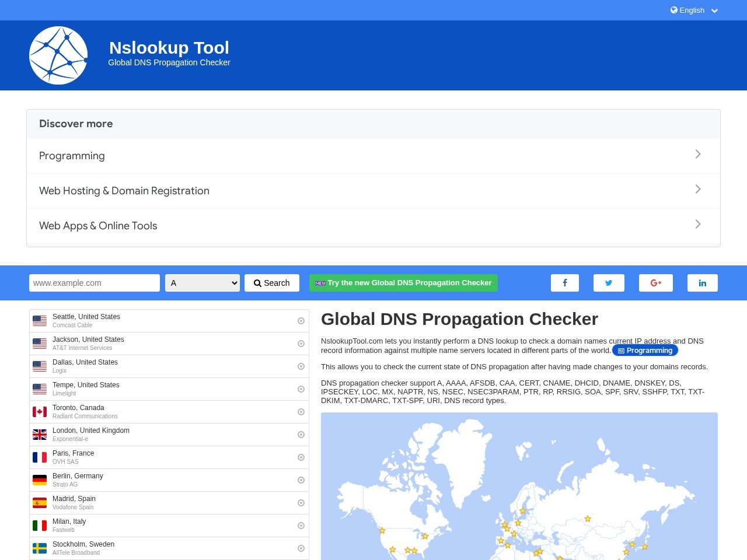Click the Discover more heading

click(76, 124)
